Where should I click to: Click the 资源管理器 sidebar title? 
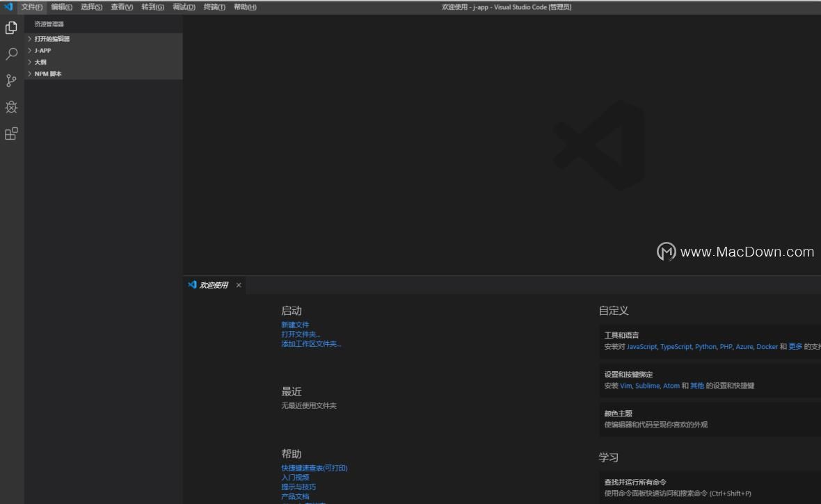49,24
